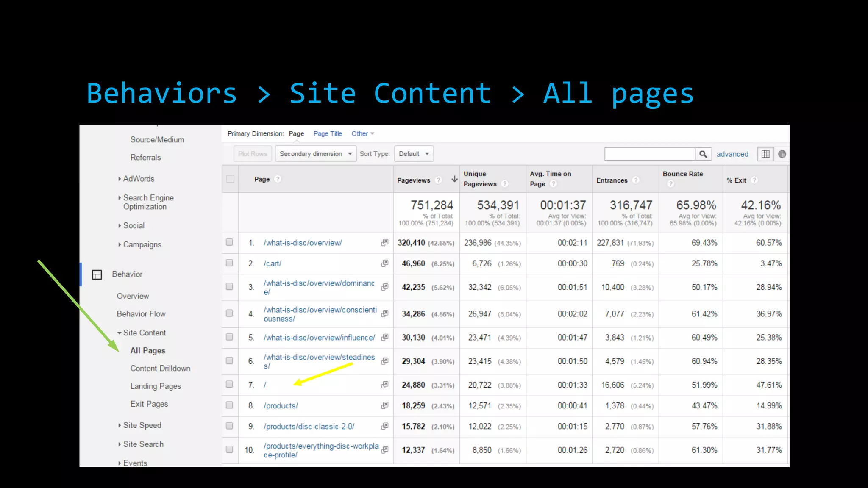Open Source/Medium report
Screen dimensions: 868x488
pos(157,140)
